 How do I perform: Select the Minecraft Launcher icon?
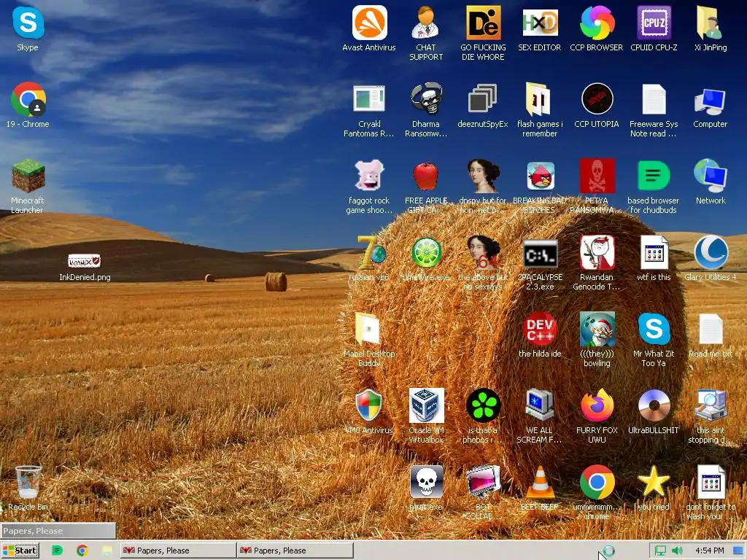click(28, 176)
